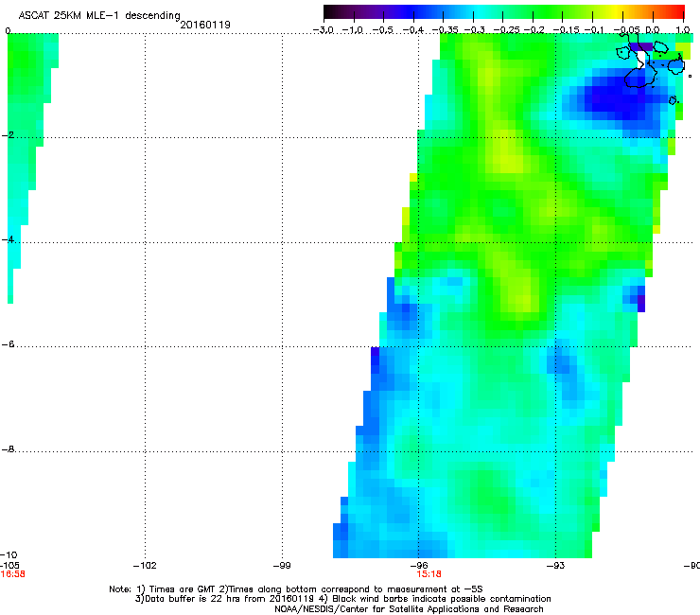Click the 'ASCAT 25KM MLE-1 descending' title
Viewport: 700px width, 615px height.
(99, 16)
